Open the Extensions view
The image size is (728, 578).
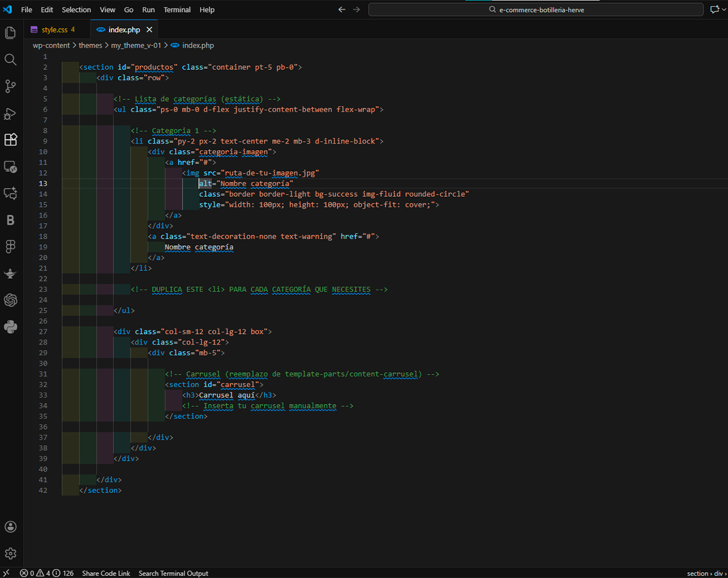tap(10, 139)
